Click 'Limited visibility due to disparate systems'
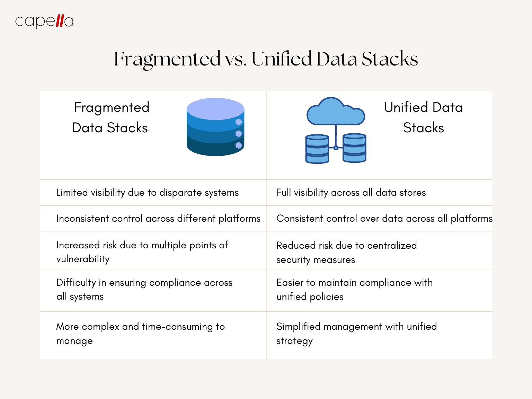Image resolution: width=532 pixels, height=399 pixels. [148, 193]
